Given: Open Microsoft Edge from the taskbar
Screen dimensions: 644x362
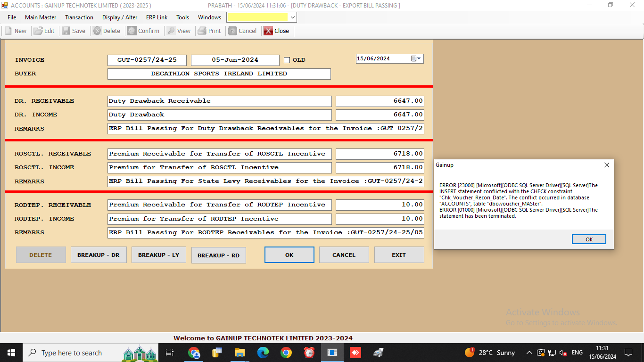Looking at the screenshot, I should click(263, 353).
